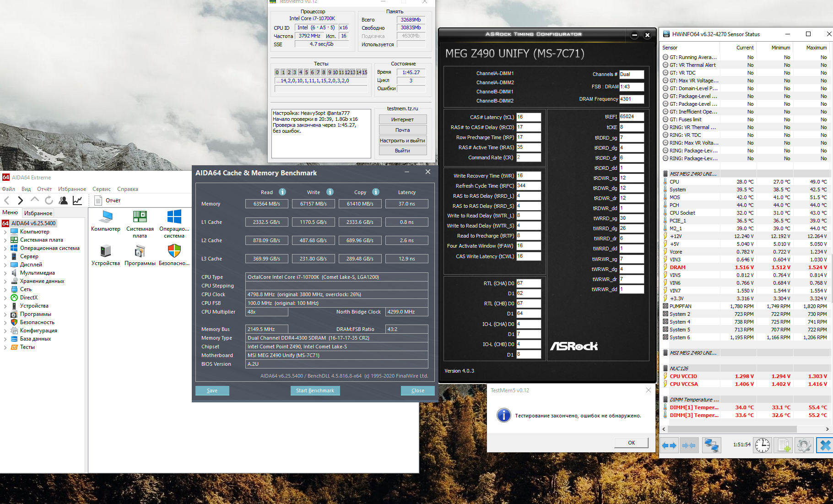Click the AIDA64 up-level arrow icon
The image size is (833, 504).
tap(35, 200)
